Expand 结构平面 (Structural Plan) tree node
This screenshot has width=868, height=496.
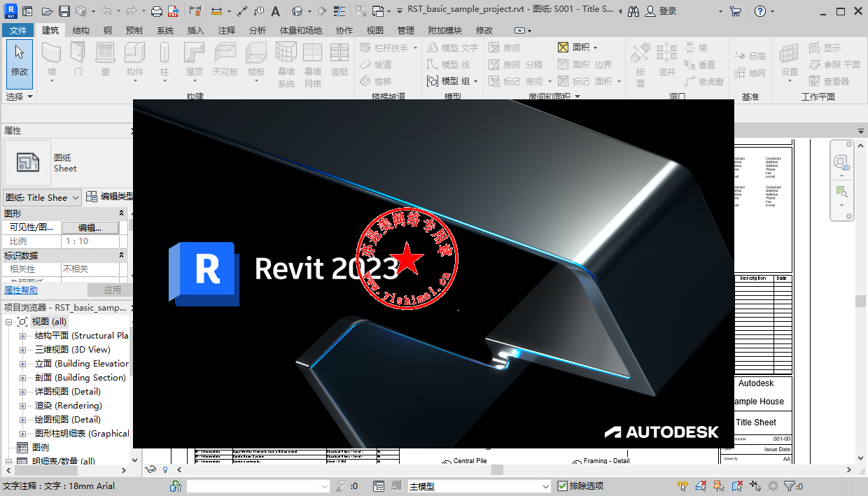click(23, 336)
